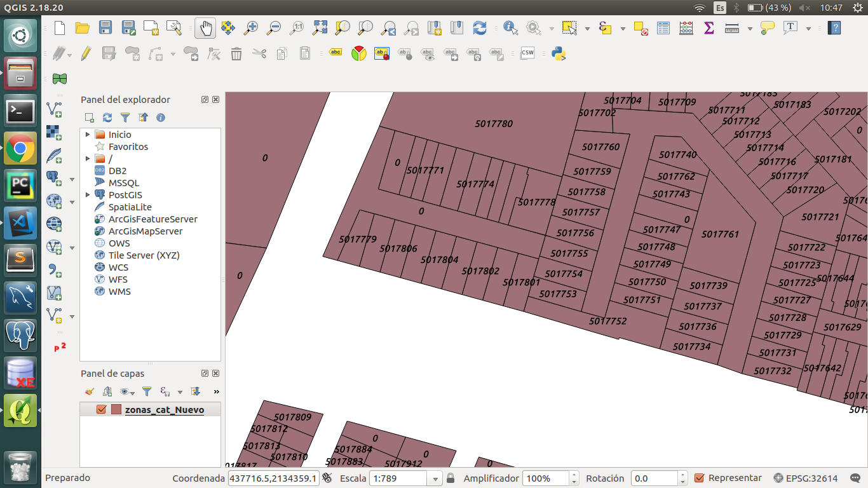868x488 pixels.
Task: Open the QGIS Help contents icon
Action: pyautogui.click(x=834, y=28)
